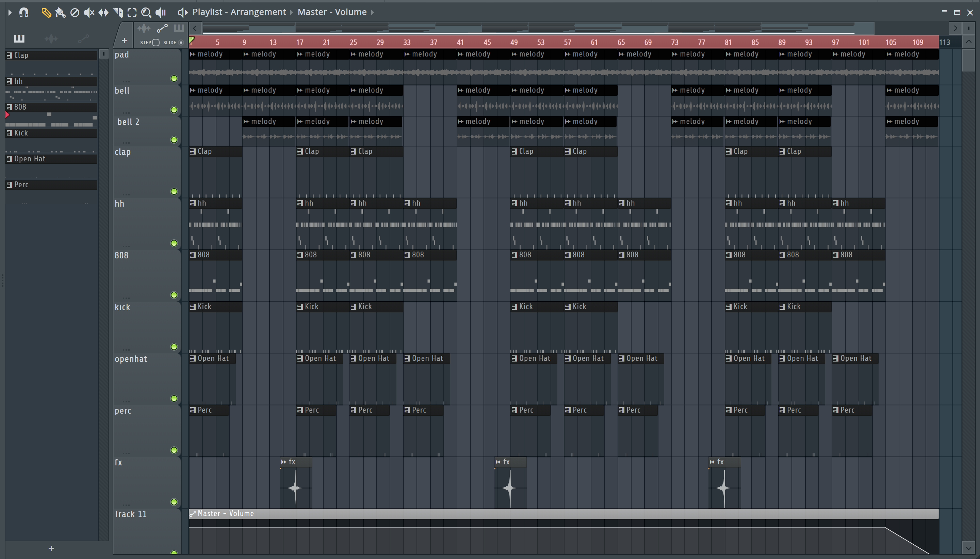Select the Paint brush tool

pos(60,13)
